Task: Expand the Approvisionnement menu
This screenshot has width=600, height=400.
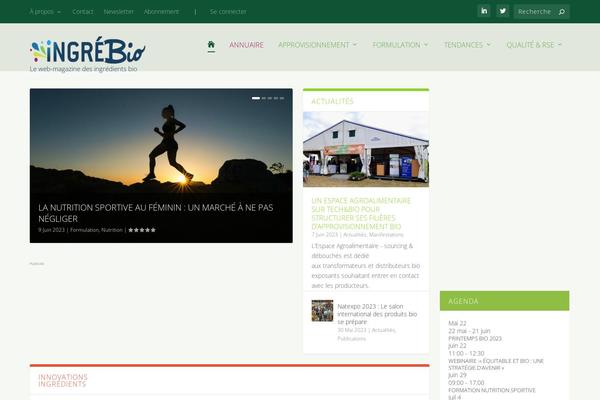Action: 317,45
